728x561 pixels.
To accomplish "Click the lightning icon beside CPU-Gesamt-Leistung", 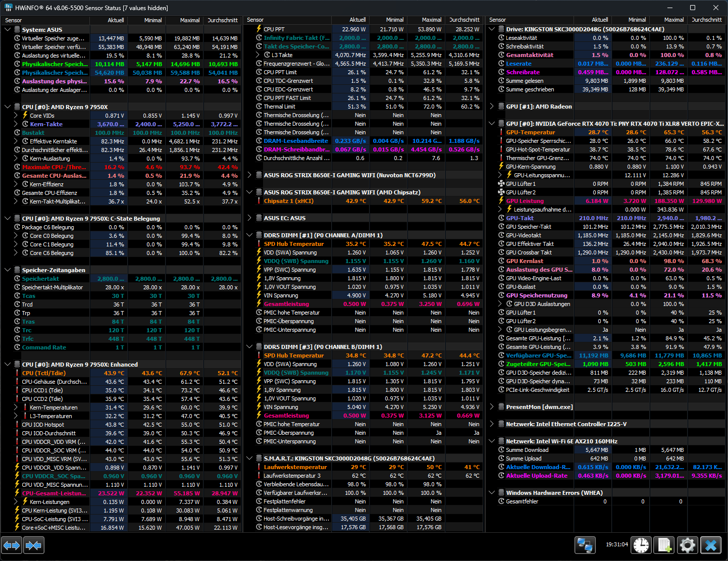I will click(17, 493).
